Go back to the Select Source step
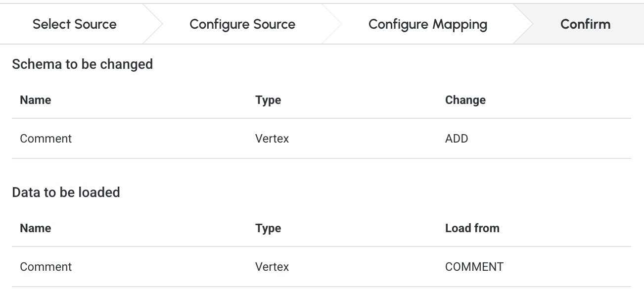Screen dimensions: 644x297 click(75, 24)
